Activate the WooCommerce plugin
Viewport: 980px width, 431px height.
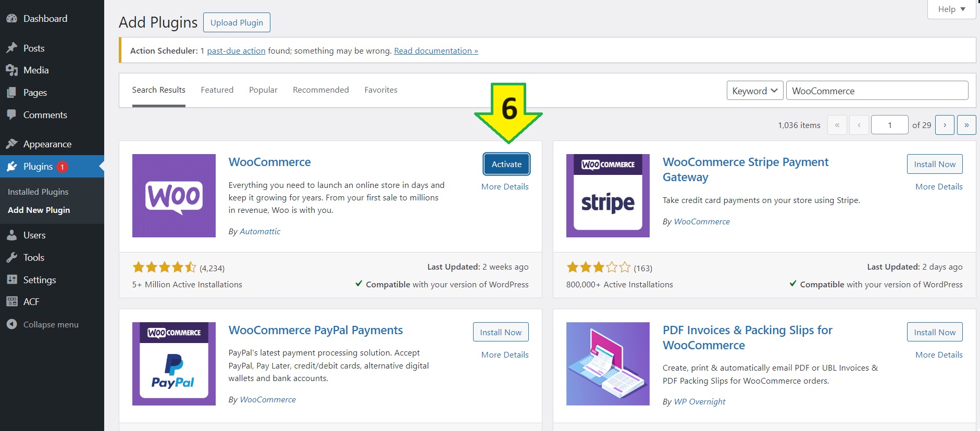tap(506, 164)
